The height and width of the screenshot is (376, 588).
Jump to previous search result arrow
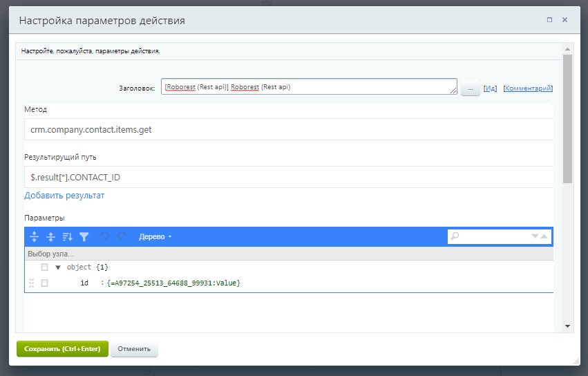544,236
